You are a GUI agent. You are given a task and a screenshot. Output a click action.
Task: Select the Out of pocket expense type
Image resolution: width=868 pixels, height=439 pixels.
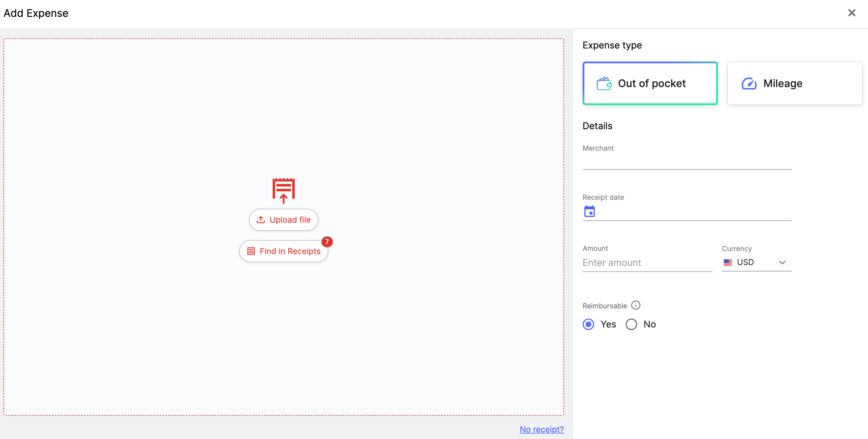[650, 83]
